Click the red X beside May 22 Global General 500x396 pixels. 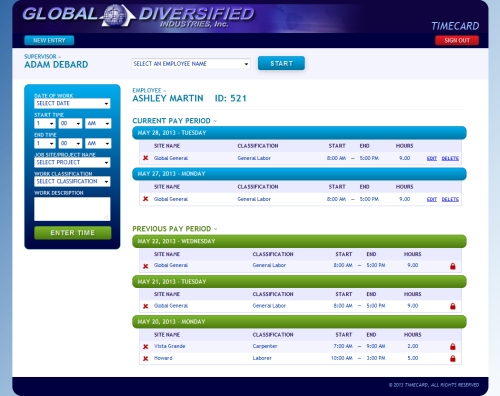pyautogui.click(x=145, y=266)
